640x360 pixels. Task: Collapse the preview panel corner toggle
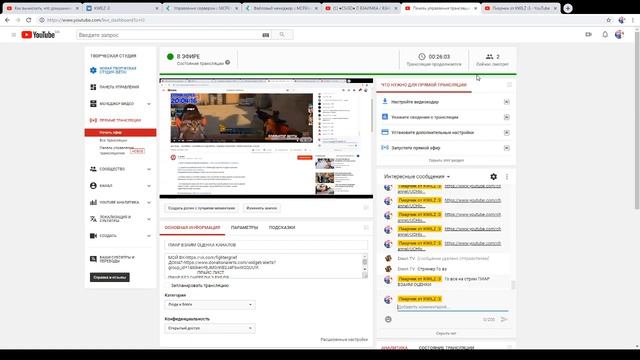[x=366, y=208]
